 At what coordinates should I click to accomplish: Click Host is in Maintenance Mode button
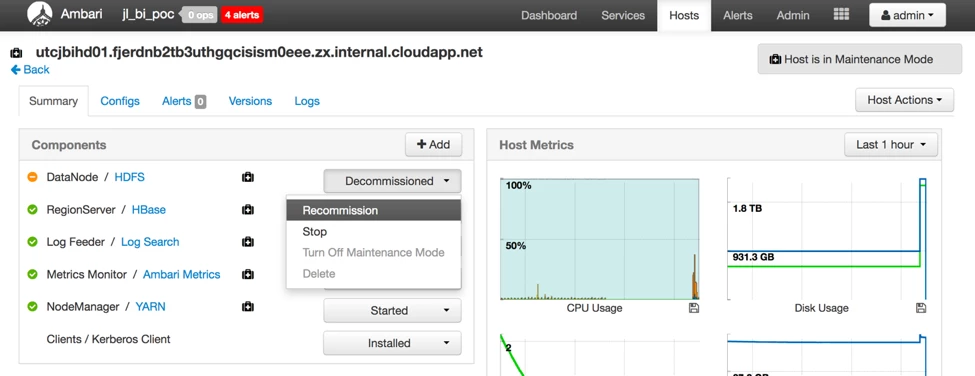pyautogui.click(x=859, y=59)
